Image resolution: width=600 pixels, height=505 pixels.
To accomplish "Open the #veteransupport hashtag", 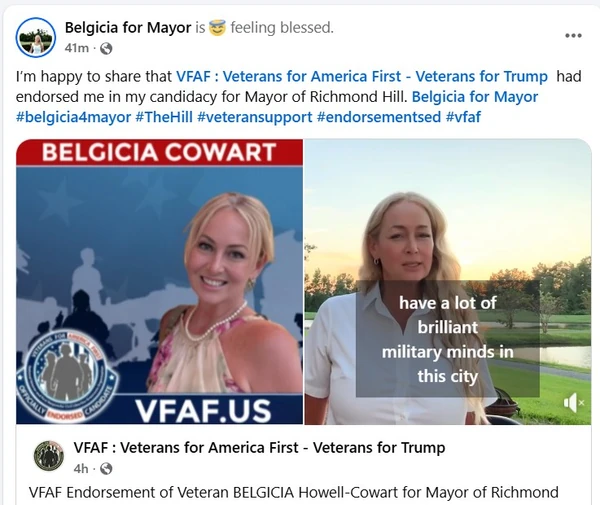I will click(x=255, y=117).
